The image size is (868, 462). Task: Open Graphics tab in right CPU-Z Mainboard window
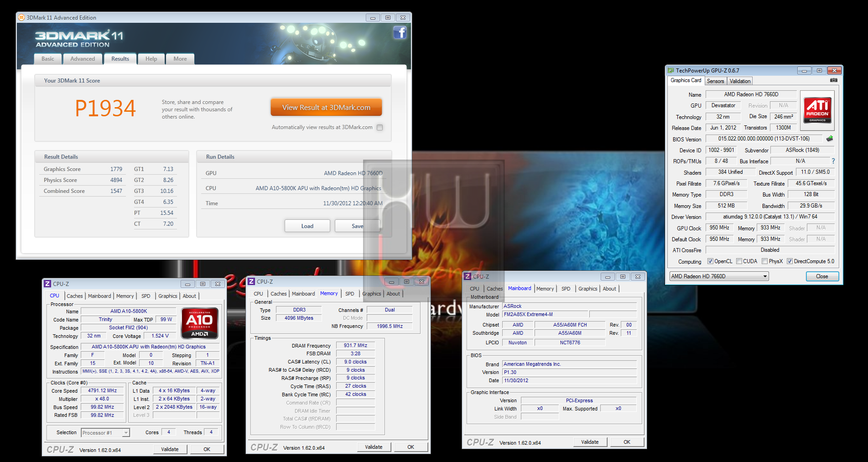588,289
